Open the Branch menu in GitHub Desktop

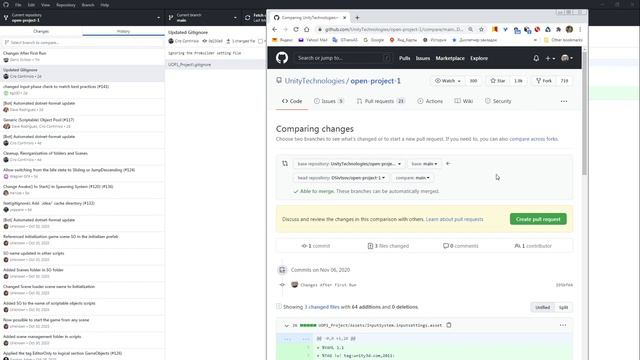(x=88, y=5)
